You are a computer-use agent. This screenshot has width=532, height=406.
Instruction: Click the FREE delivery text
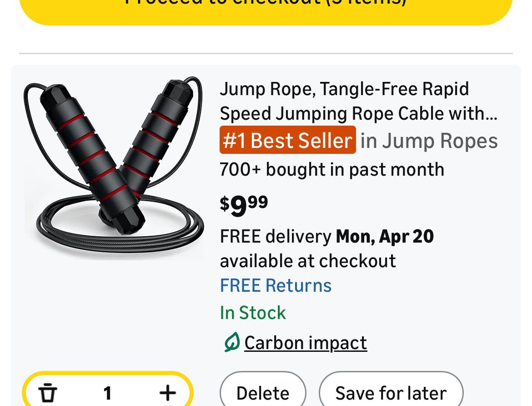click(276, 237)
